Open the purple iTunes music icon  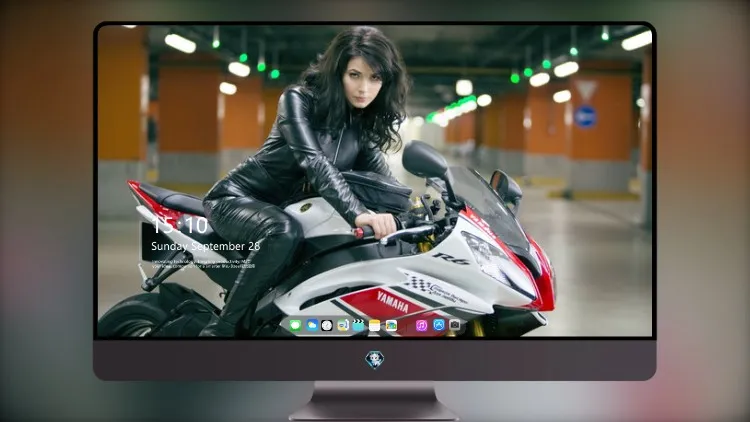tap(421, 325)
